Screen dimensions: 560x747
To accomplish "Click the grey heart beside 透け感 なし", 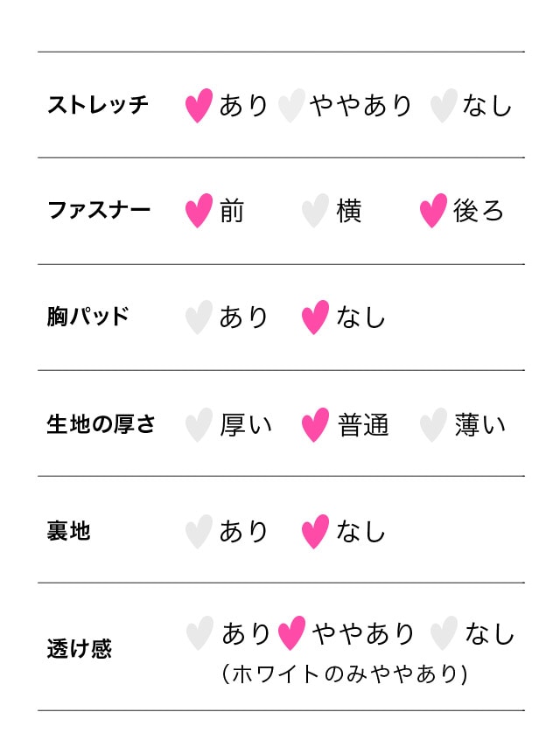I will click(x=444, y=633).
